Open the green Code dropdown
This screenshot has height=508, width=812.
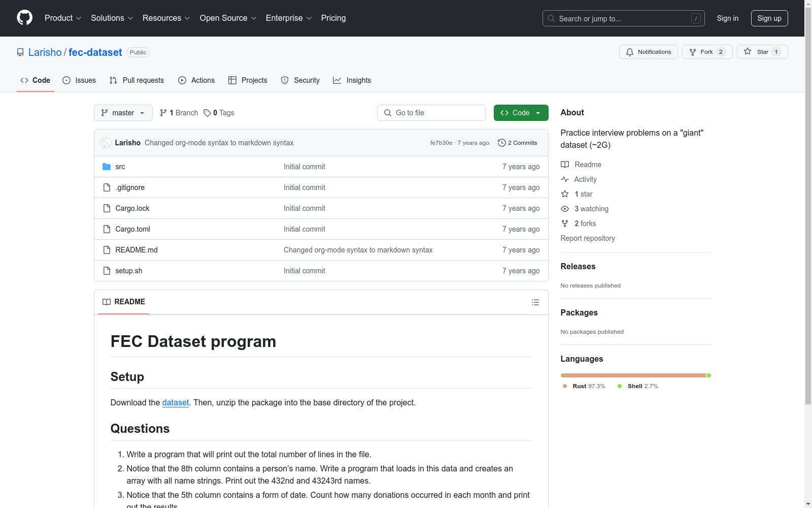(521, 113)
